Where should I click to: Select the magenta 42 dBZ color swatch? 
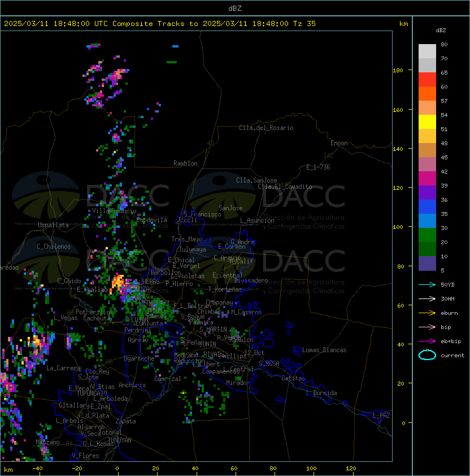[x=427, y=178]
